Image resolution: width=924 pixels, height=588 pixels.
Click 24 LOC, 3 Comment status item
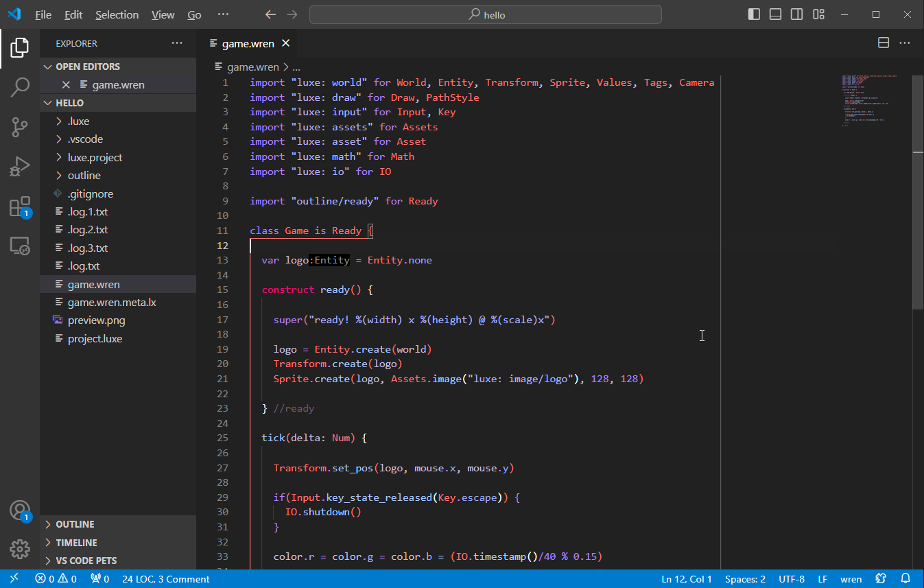(x=166, y=579)
